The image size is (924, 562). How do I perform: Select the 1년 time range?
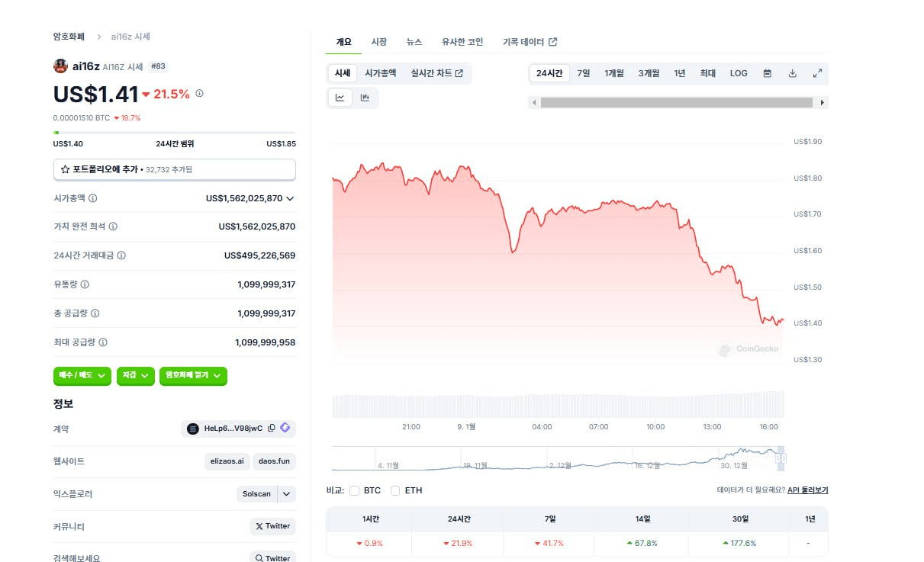click(680, 73)
